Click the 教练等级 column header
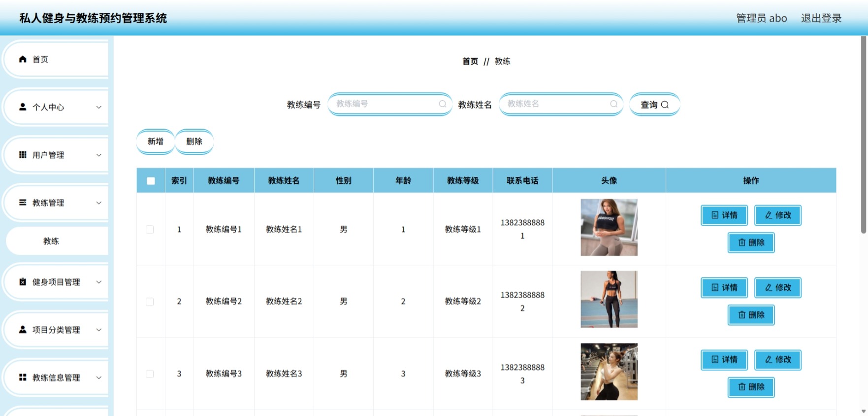Screen dimensions: 868x416 [463, 180]
